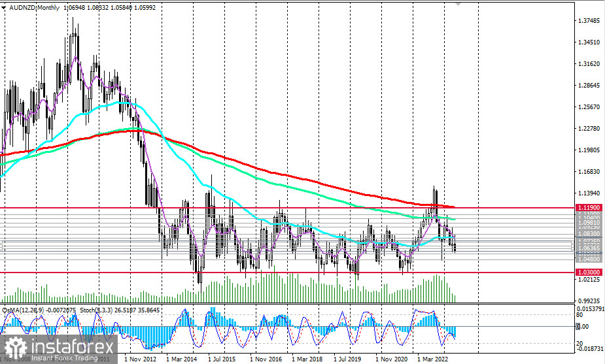Click the red 1.03000 price level label
The width and height of the screenshot is (605, 364).
pos(587,272)
